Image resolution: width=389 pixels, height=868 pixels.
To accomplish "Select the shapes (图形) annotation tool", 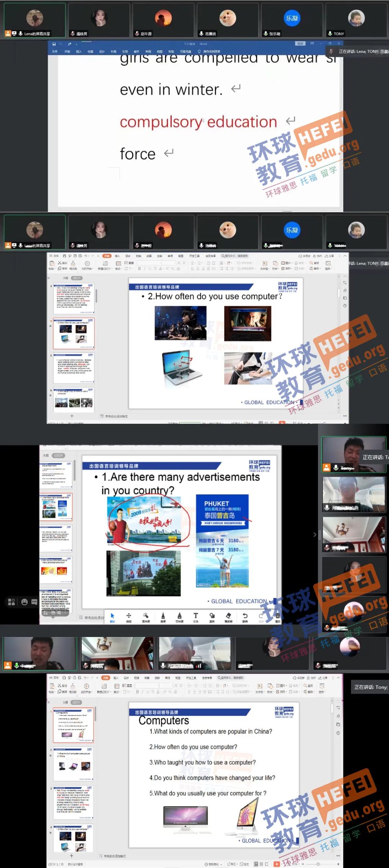I will (x=212, y=617).
